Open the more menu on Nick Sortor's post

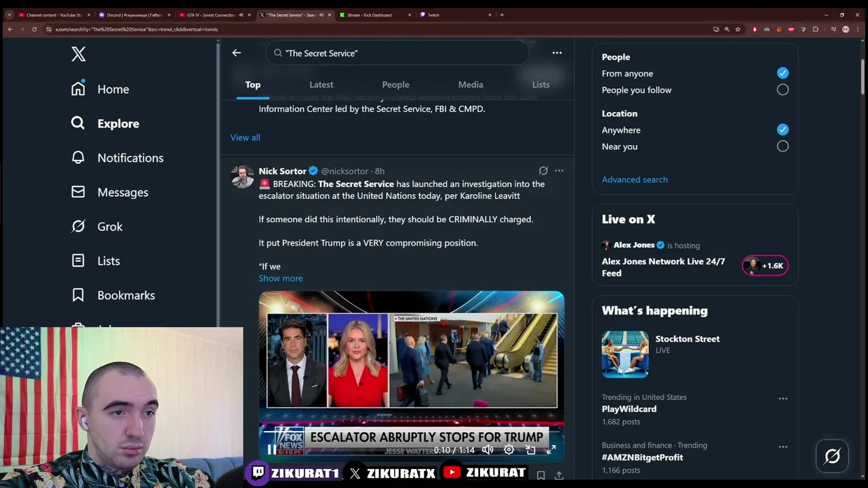pyautogui.click(x=559, y=171)
